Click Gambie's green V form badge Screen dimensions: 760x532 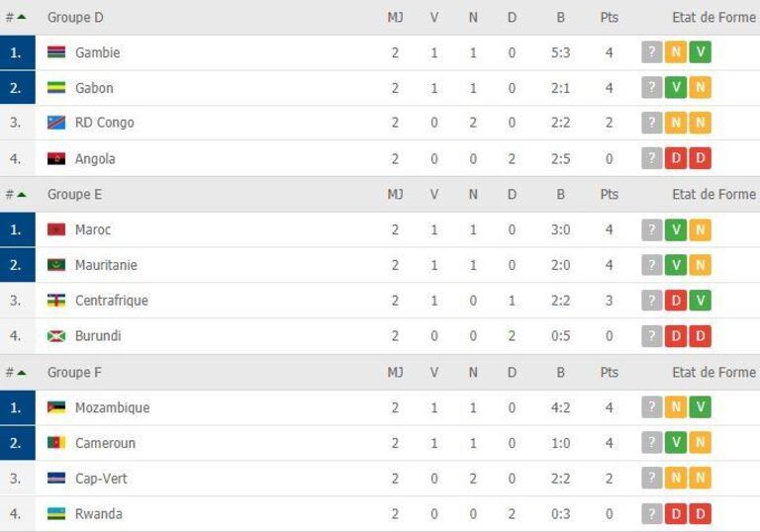coord(700,51)
